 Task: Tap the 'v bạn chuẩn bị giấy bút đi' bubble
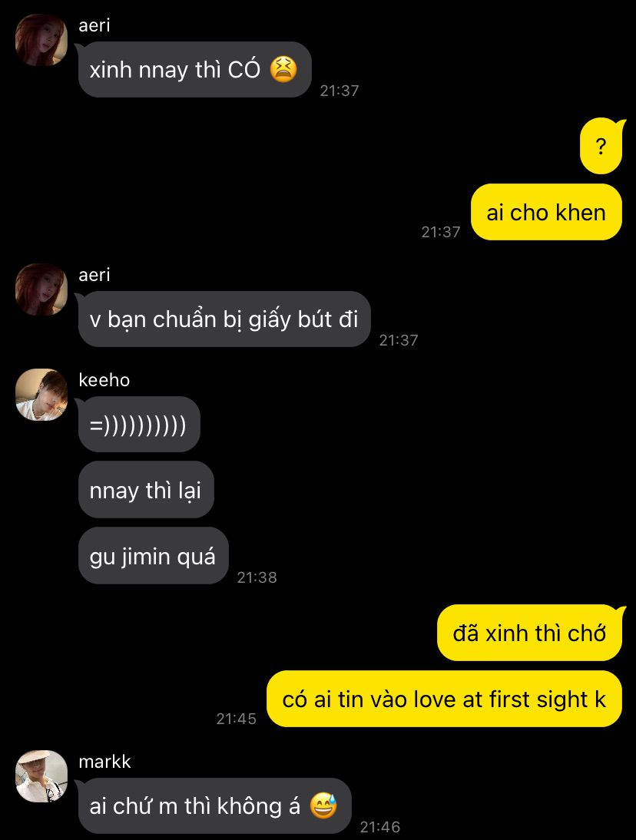[224, 319]
